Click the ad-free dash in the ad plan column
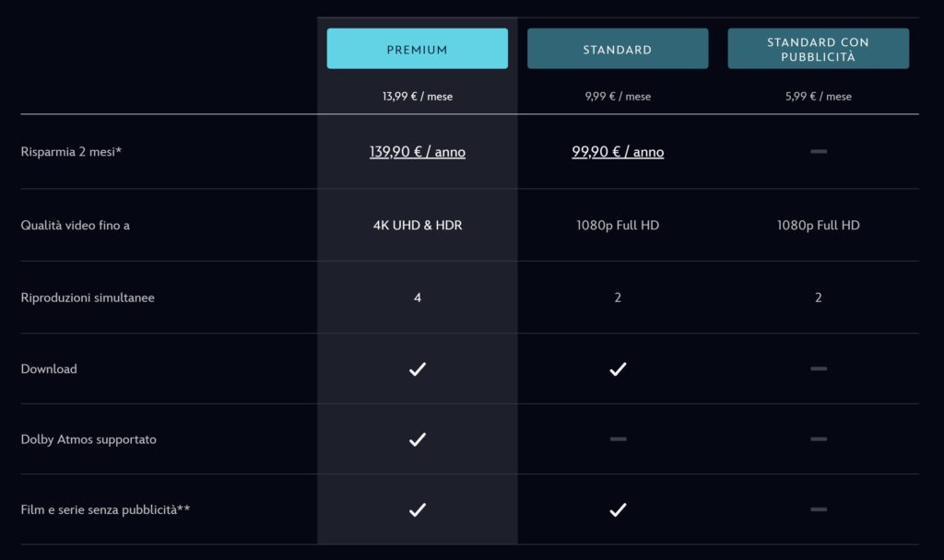 819,509
